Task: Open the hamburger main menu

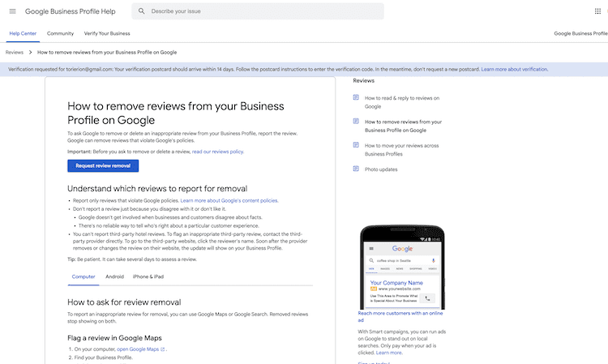Action: point(12,11)
